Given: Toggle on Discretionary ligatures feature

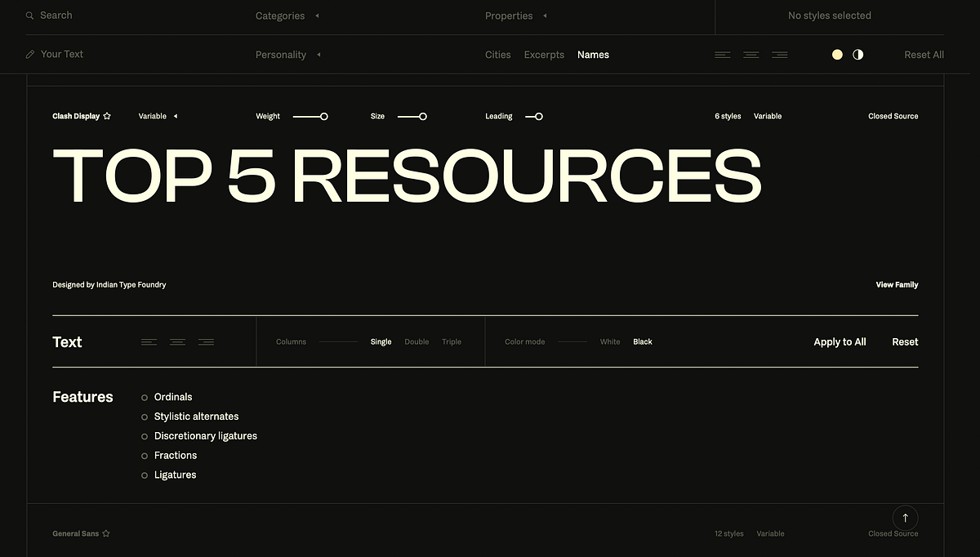Looking at the screenshot, I should coord(144,436).
